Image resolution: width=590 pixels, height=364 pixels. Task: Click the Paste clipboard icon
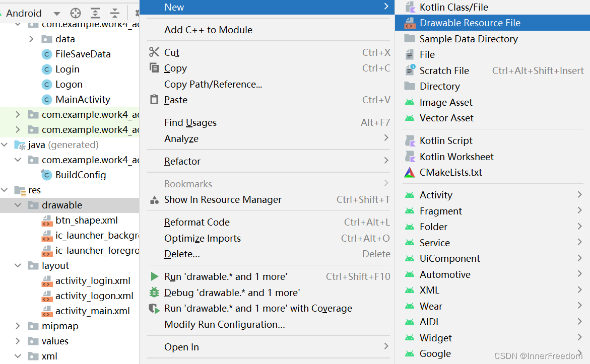point(154,99)
